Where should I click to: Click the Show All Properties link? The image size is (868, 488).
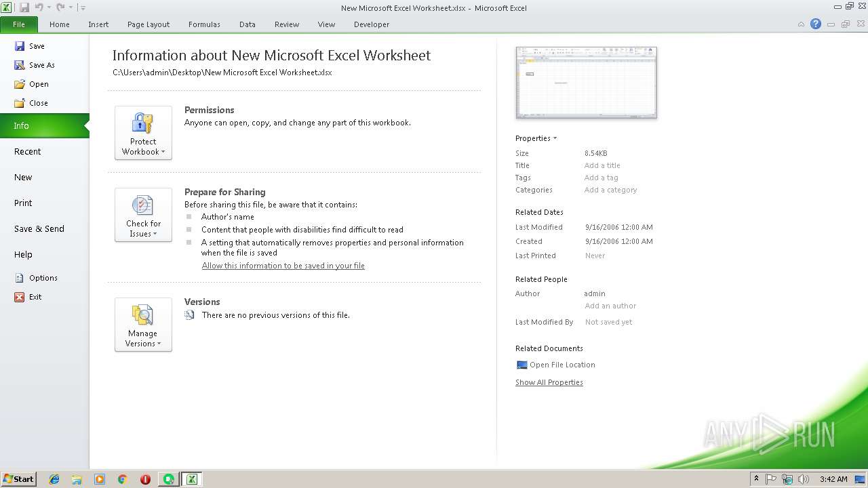pos(549,382)
